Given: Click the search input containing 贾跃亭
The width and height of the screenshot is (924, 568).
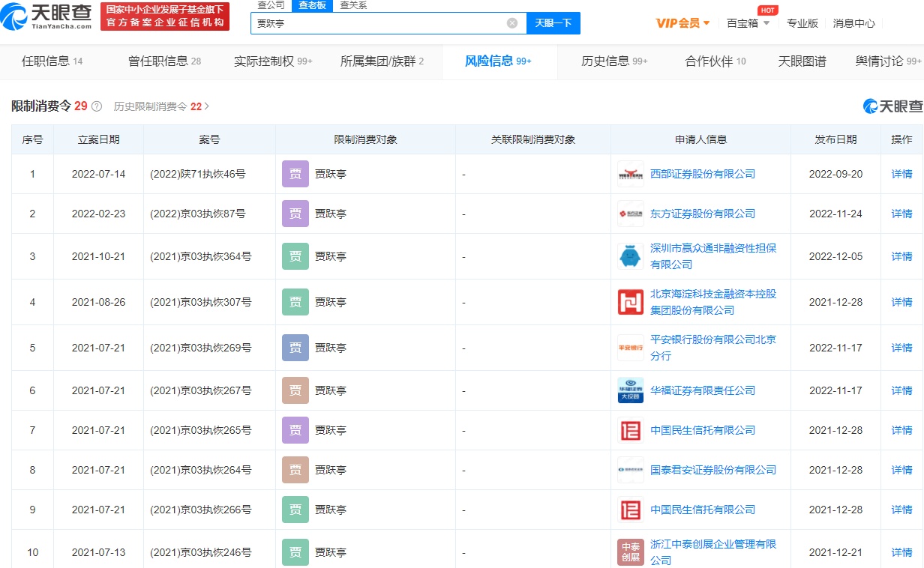Looking at the screenshot, I should [379, 23].
